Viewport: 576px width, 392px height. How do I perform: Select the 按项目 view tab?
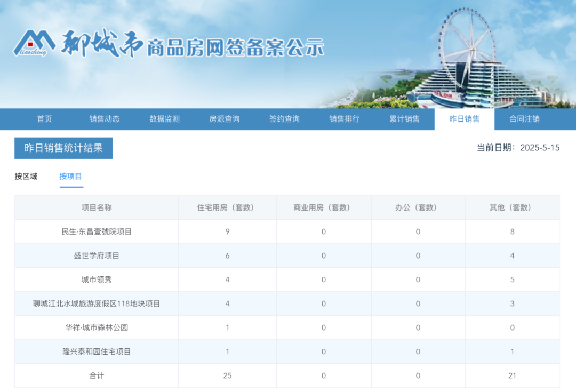coord(70,176)
